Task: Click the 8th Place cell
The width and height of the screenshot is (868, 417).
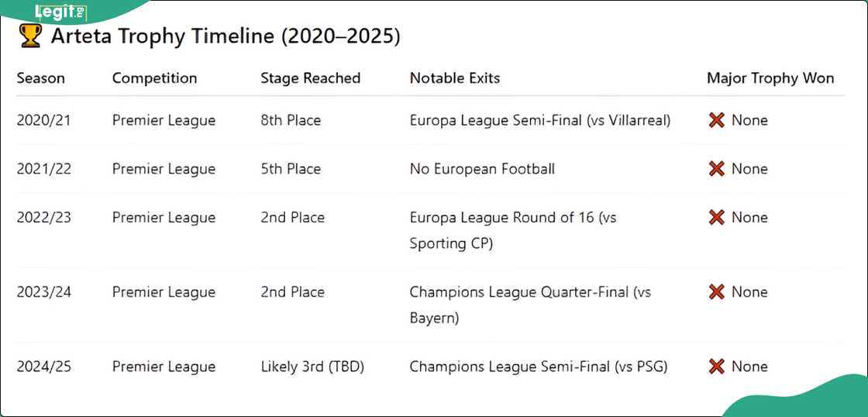Action: pyautogui.click(x=291, y=120)
